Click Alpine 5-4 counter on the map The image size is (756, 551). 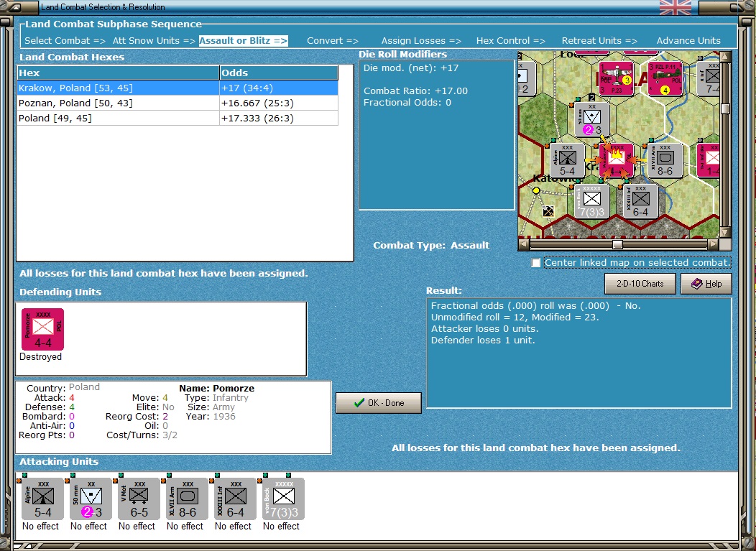[x=568, y=160]
